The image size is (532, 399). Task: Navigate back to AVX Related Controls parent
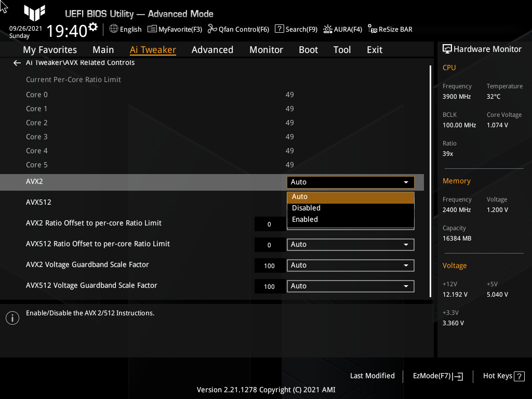(17, 62)
